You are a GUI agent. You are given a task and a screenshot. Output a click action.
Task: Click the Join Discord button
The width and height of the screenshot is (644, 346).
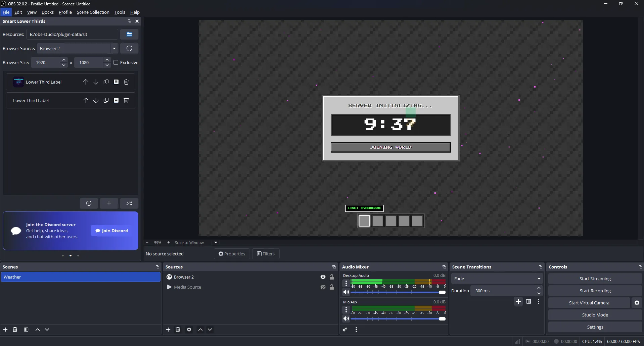pos(111,231)
